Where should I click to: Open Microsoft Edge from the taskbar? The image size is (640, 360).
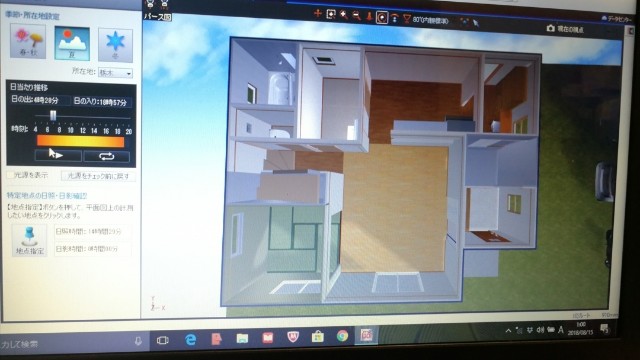(x=191, y=339)
